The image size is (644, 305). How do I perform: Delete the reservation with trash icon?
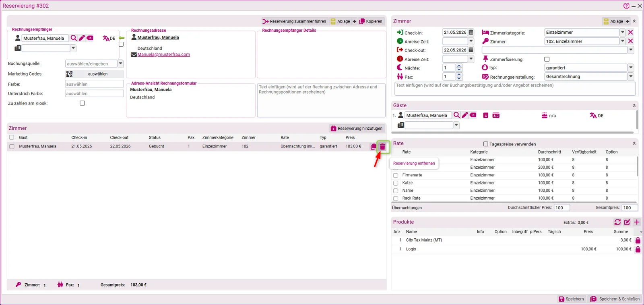[382, 147]
